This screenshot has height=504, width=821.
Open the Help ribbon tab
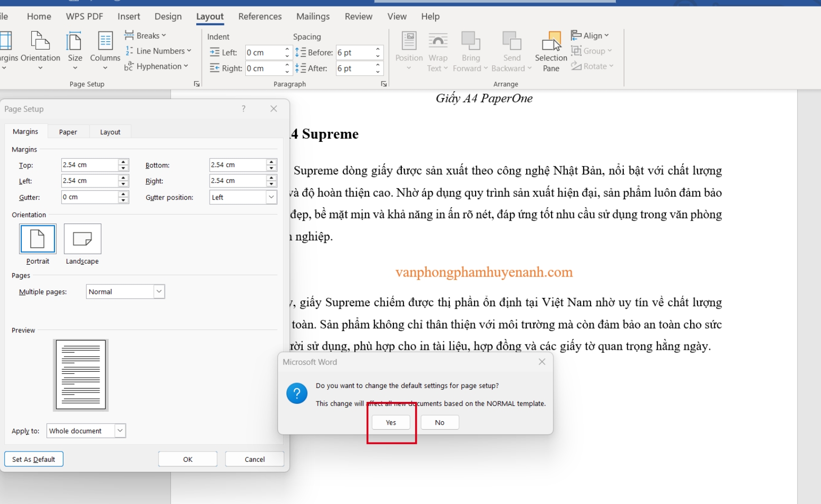tap(431, 16)
